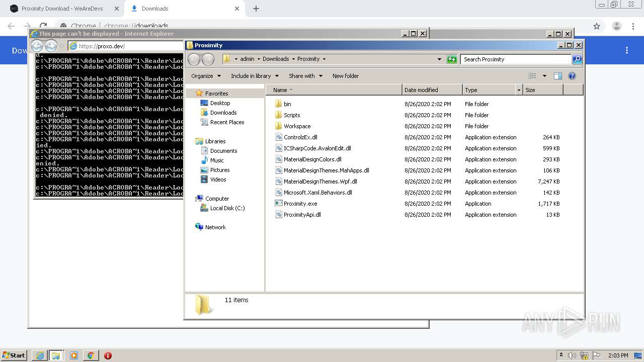Sort by the Name column header

tap(335, 90)
